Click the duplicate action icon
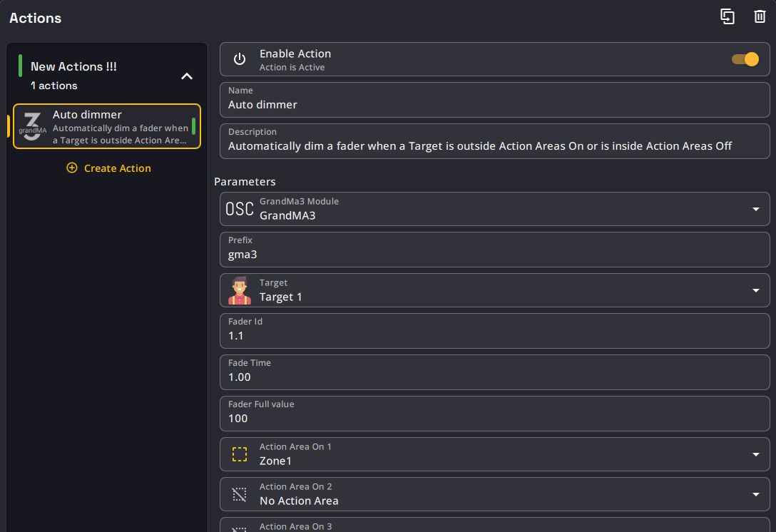The image size is (776, 532). click(727, 17)
